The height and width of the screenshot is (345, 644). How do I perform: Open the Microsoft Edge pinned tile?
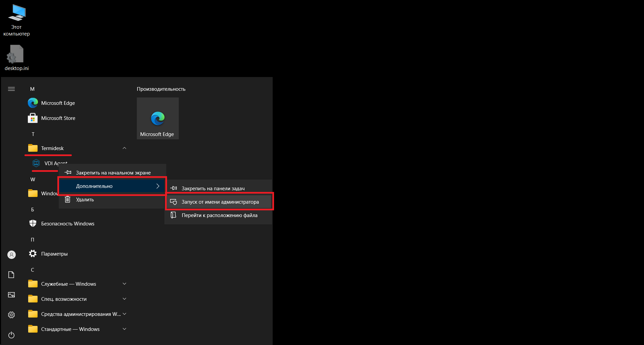pyautogui.click(x=158, y=118)
